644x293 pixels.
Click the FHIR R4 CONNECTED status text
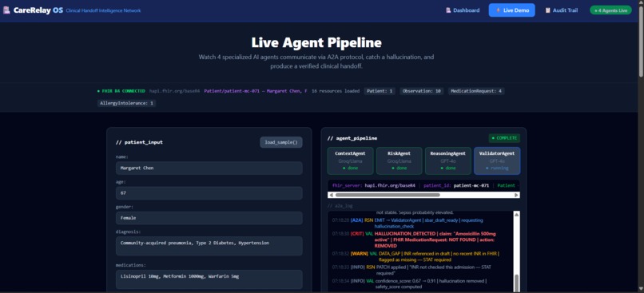[x=121, y=91]
